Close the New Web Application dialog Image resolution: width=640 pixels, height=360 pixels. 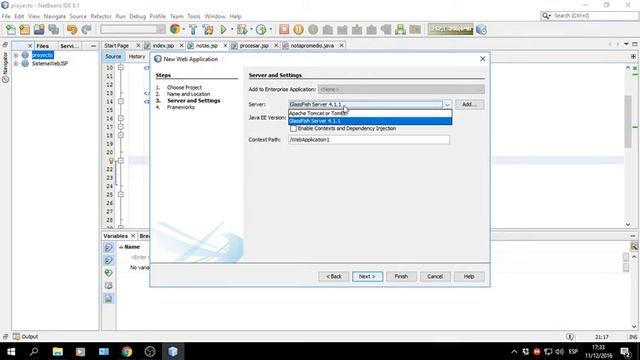[x=482, y=59]
